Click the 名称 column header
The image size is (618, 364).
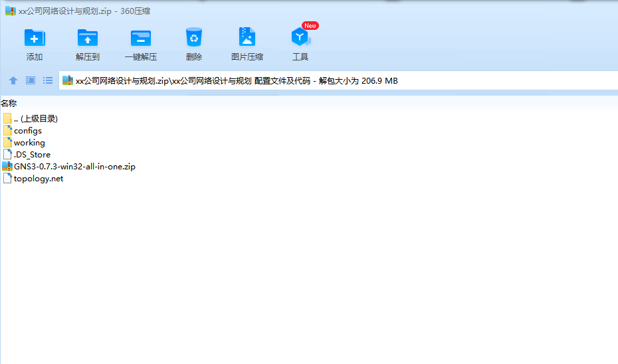(x=9, y=104)
